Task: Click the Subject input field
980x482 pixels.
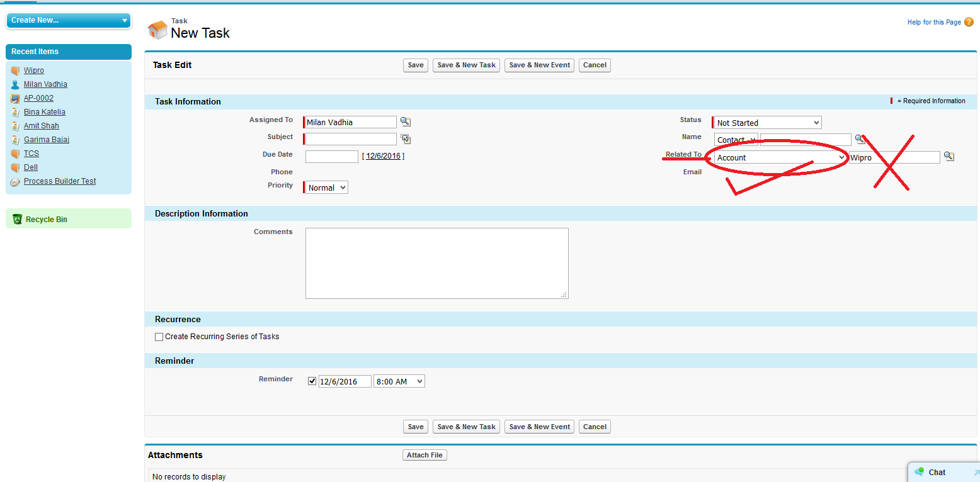Action: (x=351, y=139)
